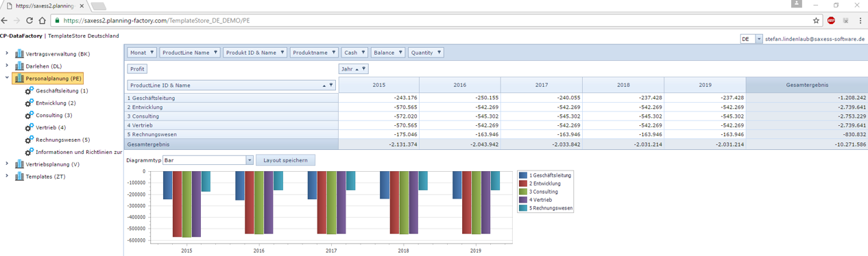Select Geschäftsleitung (1) in the tree
The width and height of the screenshot is (868, 256).
coord(62,90)
